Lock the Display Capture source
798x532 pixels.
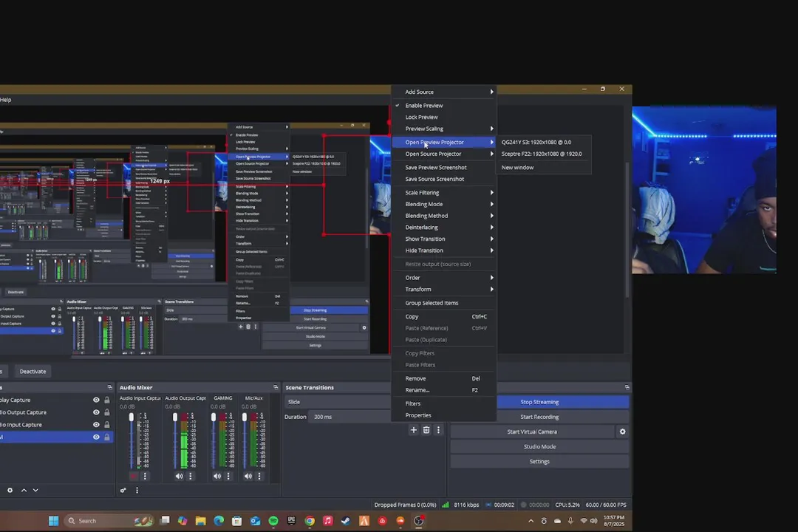pos(107,400)
